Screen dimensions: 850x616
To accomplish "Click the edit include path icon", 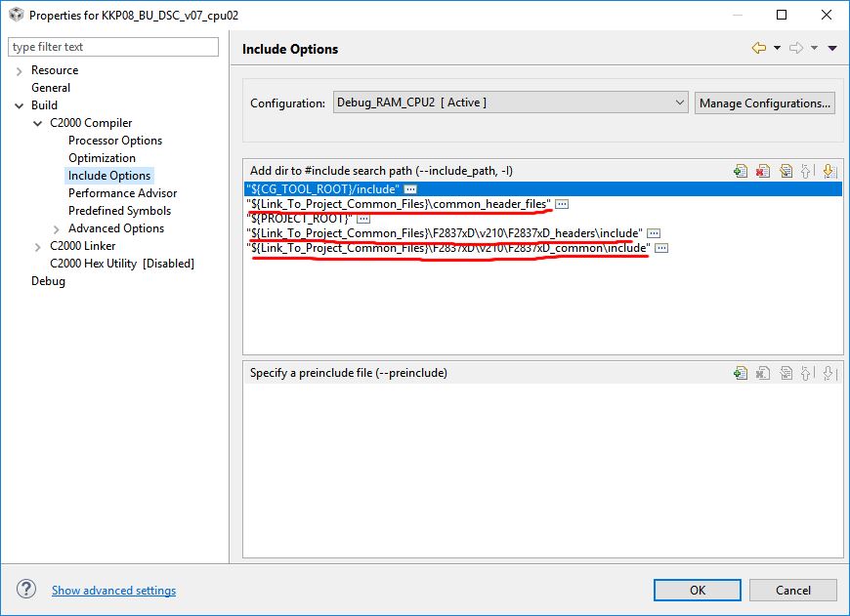I will coord(786,171).
